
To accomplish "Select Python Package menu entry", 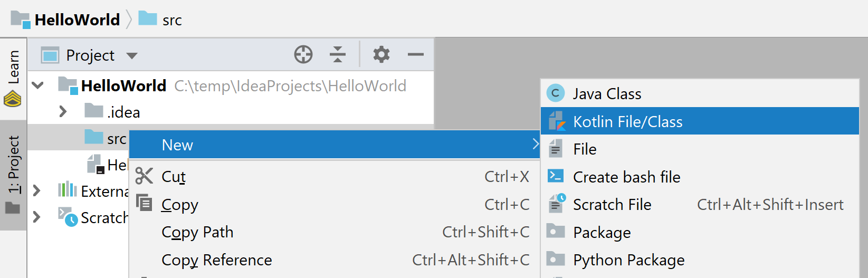I will (x=628, y=260).
